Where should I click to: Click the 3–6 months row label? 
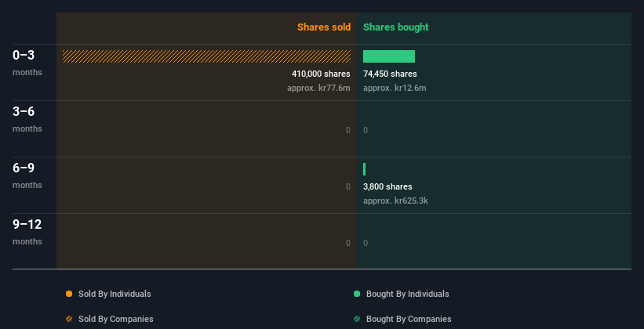point(27,119)
